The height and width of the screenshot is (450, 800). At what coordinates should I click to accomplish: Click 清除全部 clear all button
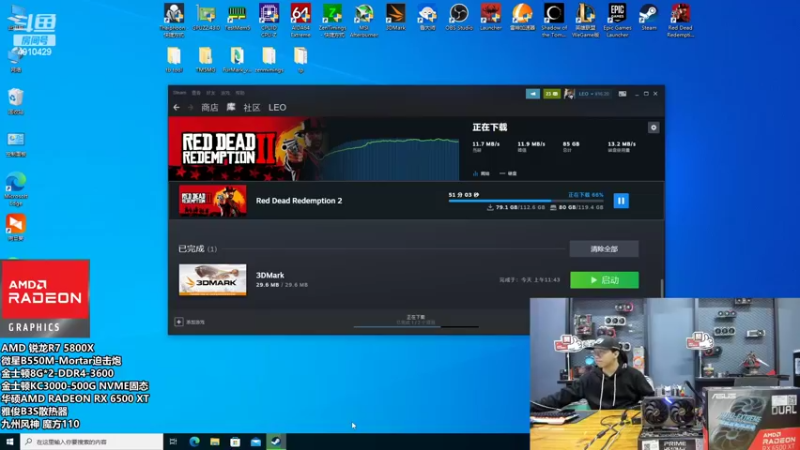click(604, 249)
